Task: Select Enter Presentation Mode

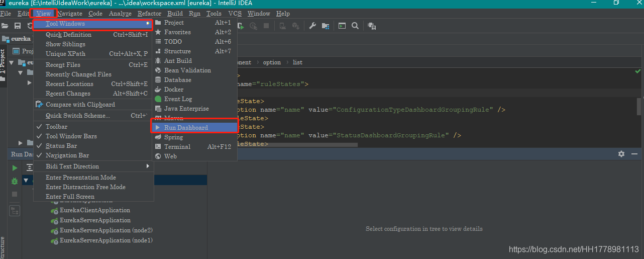Action: tap(93, 178)
